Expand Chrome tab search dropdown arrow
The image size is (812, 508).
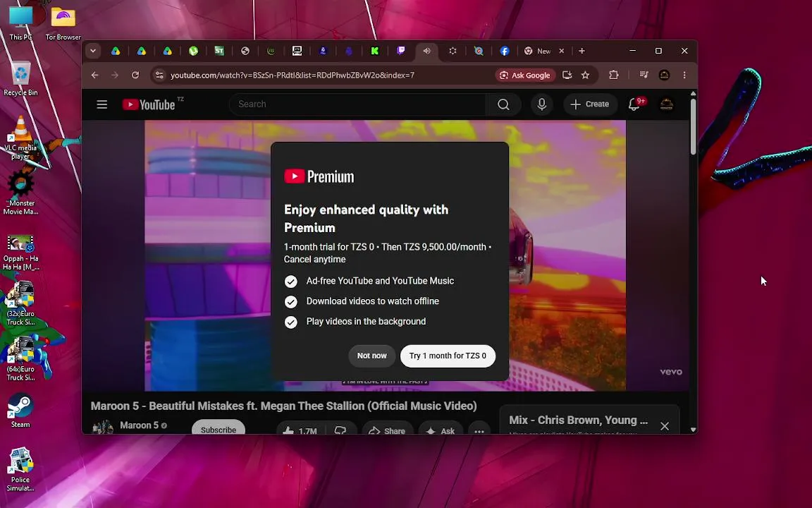(x=93, y=51)
